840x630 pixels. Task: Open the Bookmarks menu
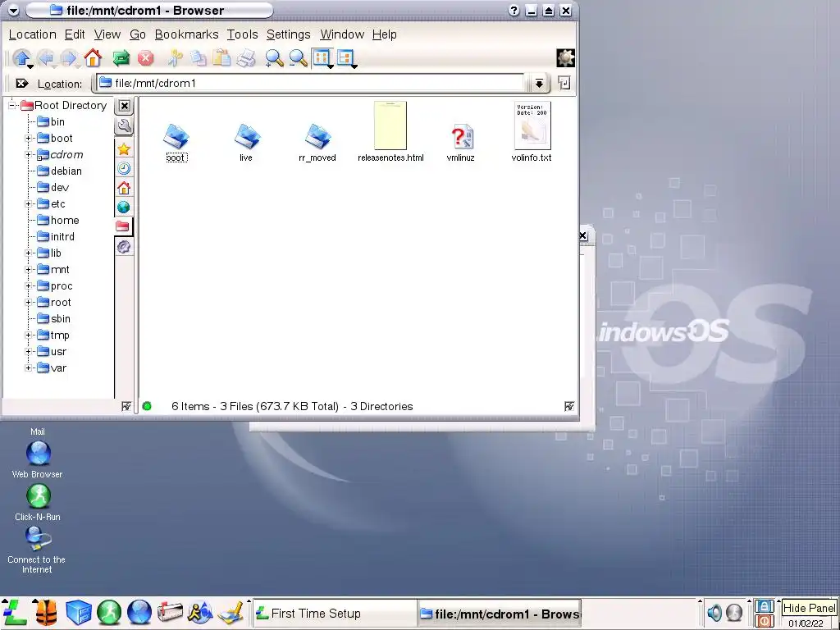pyautogui.click(x=186, y=34)
